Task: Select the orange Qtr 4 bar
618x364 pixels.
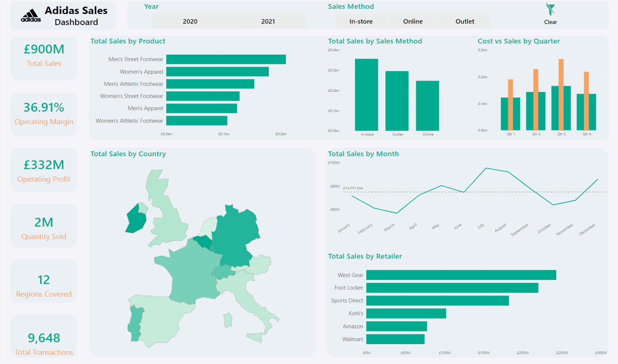Action: tap(586, 101)
